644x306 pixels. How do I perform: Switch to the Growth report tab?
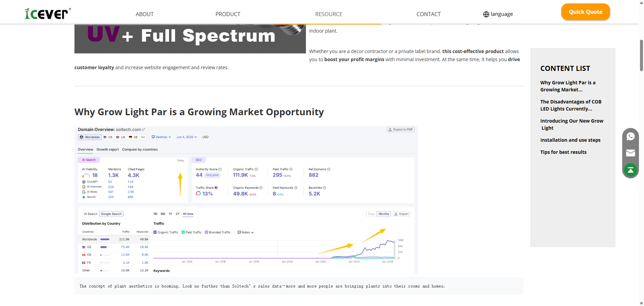coord(108,149)
